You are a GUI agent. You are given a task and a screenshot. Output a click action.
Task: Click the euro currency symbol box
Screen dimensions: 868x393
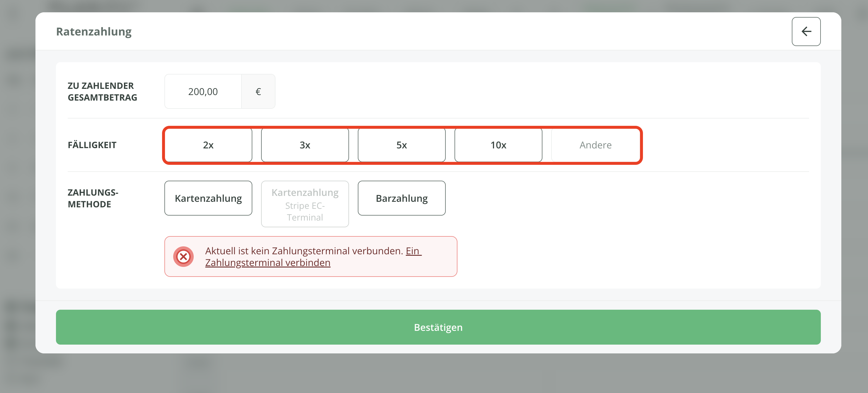click(258, 92)
